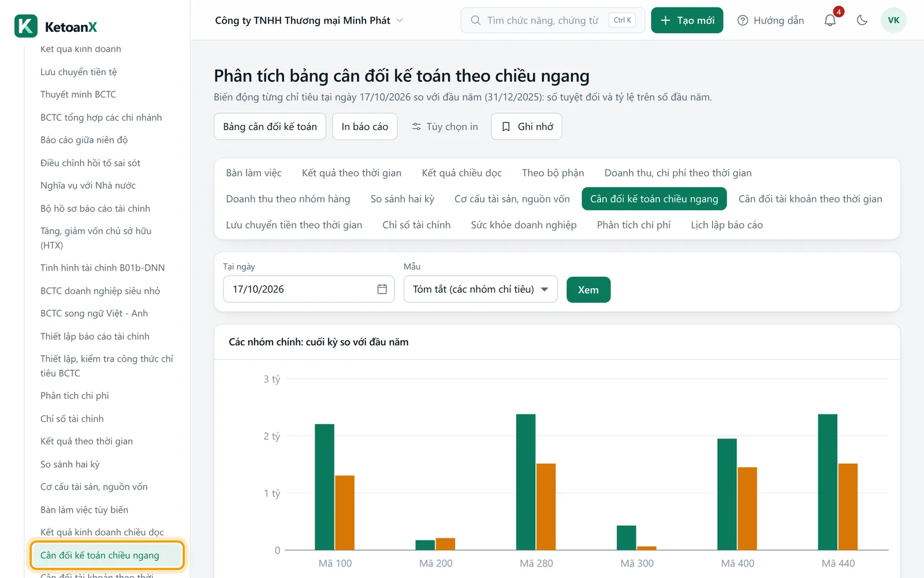Click the In báo cáo button
The width and height of the screenshot is (924, 578).
coord(365,127)
